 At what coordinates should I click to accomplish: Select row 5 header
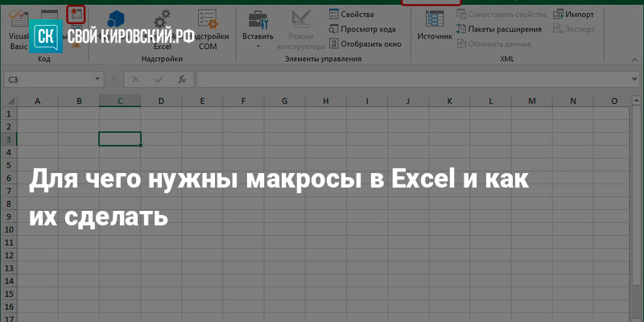9,165
